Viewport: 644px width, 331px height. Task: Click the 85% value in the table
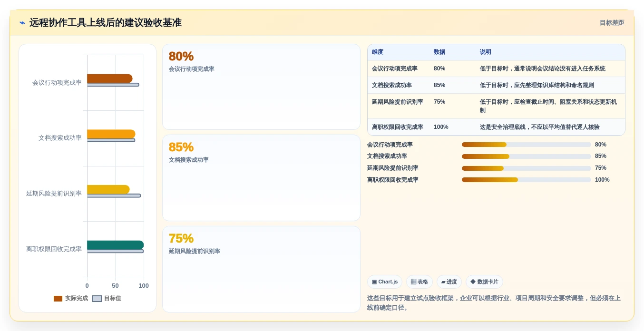tap(439, 85)
